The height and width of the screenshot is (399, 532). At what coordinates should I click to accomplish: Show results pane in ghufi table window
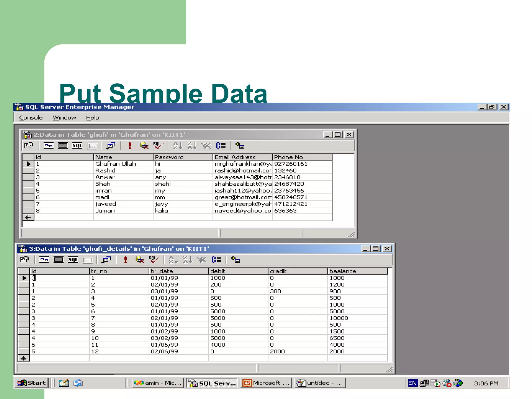(x=92, y=146)
